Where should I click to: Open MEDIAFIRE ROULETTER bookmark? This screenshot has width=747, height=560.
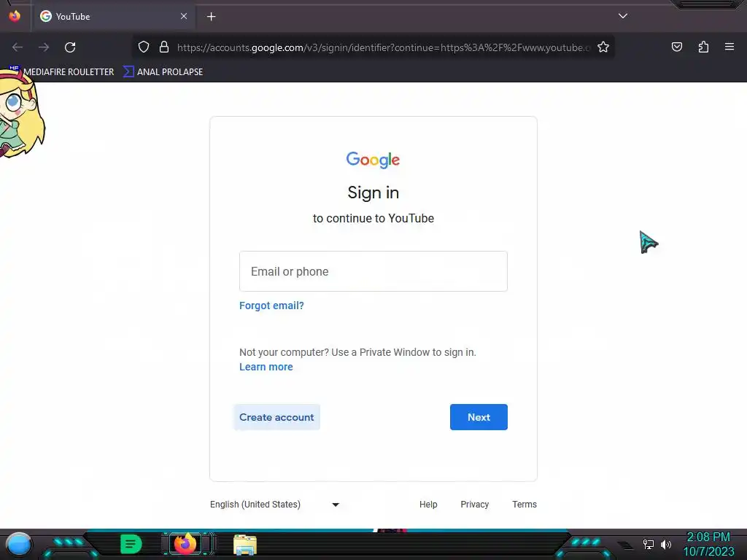coord(62,72)
